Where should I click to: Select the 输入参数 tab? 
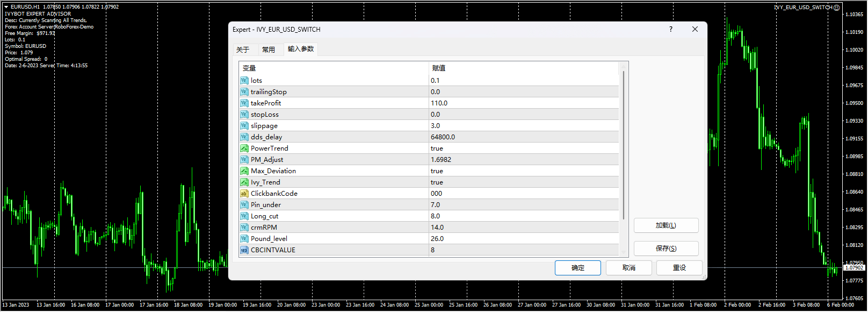[301, 49]
